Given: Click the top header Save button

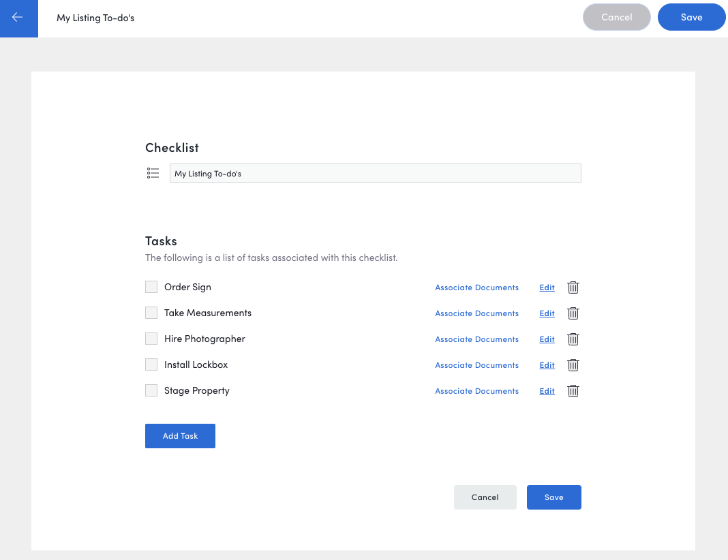Looking at the screenshot, I should pyautogui.click(x=692, y=17).
